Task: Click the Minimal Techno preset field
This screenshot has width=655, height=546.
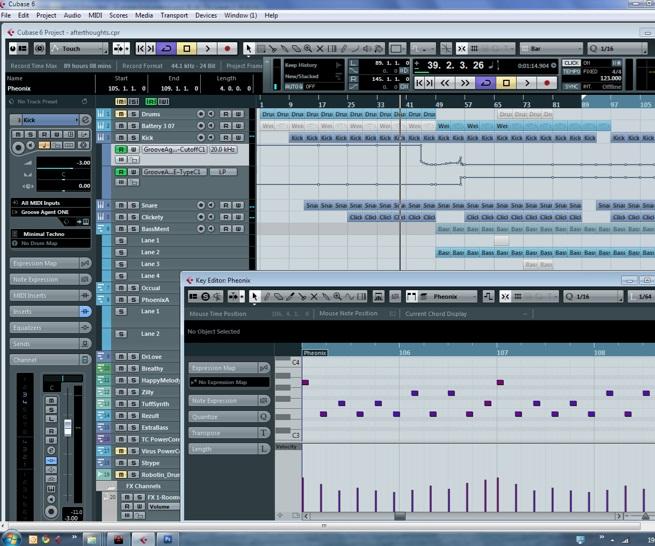Action: pos(50,234)
